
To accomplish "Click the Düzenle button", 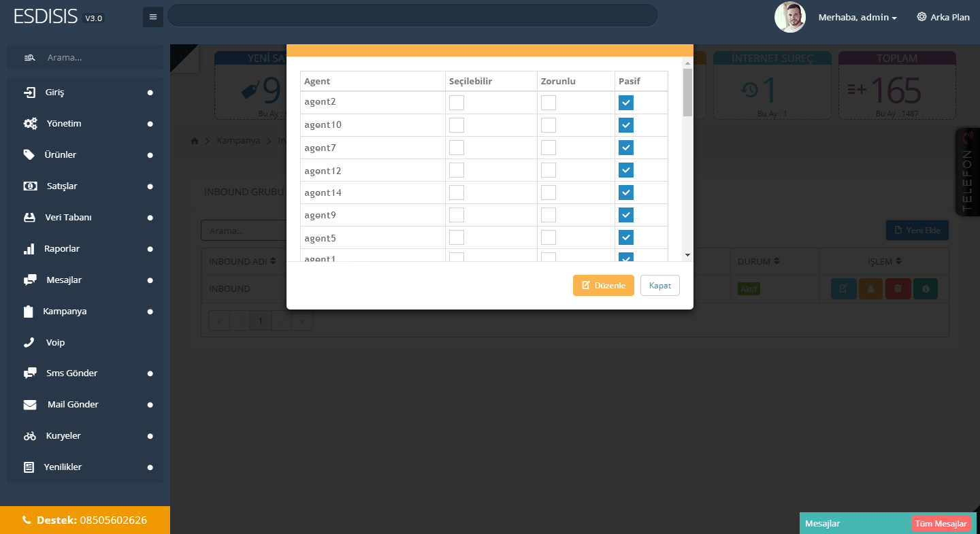I will (x=603, y=286).
